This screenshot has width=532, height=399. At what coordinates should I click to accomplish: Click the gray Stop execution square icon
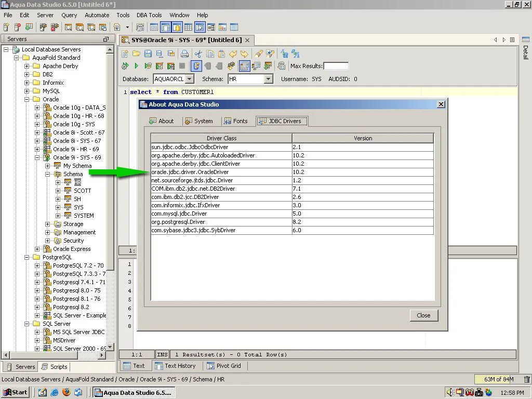(182, 66)
